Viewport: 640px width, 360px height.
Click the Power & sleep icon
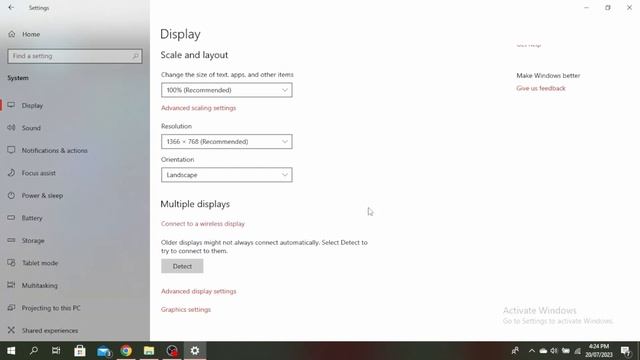11,195
